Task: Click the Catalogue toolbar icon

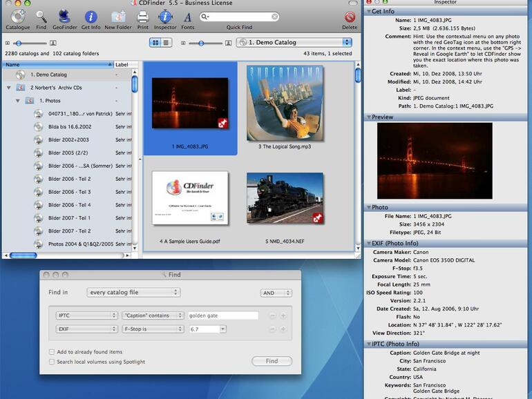Action: pyautogui.click(x=17, y=17)
